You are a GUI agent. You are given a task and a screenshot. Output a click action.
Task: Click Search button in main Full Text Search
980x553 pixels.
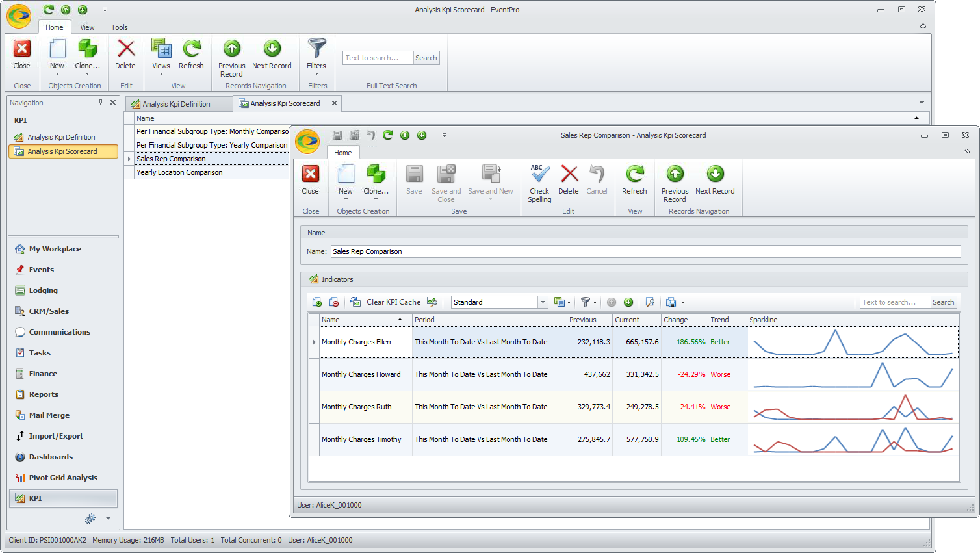(x=426, y=58)
